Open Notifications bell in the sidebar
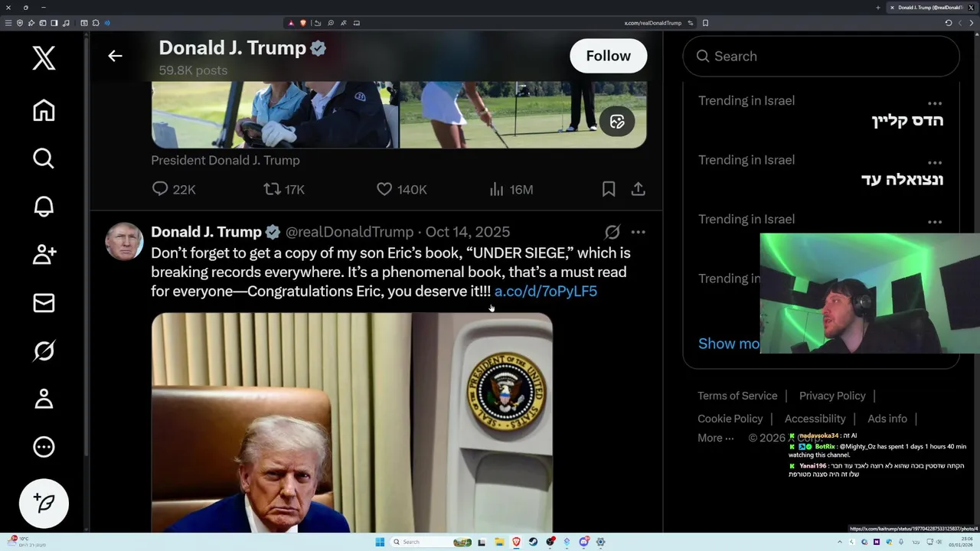The image size is (980, 551). pyautogui.click(x=44, y=207)
